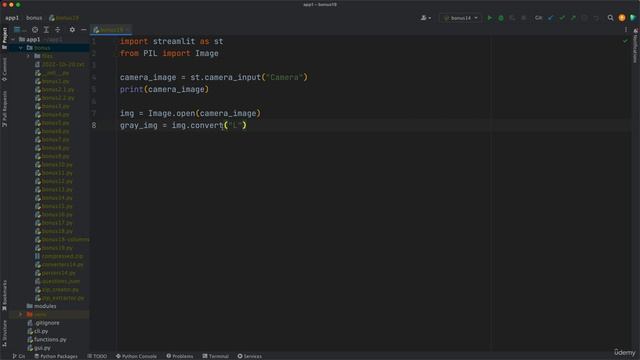Click the Git push arrow icon
Screen dimensions: 640x360
click(x=573, y=18)
